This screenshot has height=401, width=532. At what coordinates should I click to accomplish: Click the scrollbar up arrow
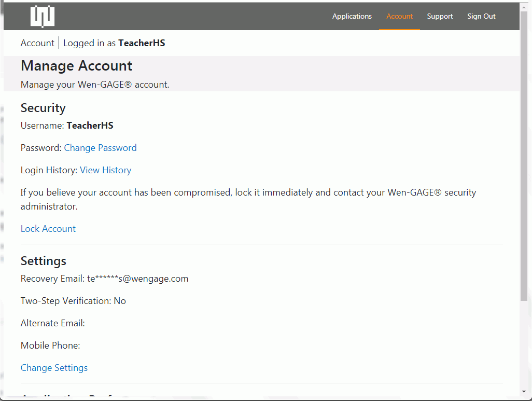[524, 7]
